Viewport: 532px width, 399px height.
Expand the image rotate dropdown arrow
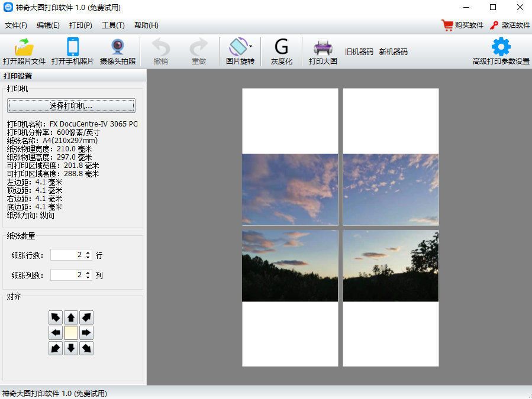(x=250, y=46)
